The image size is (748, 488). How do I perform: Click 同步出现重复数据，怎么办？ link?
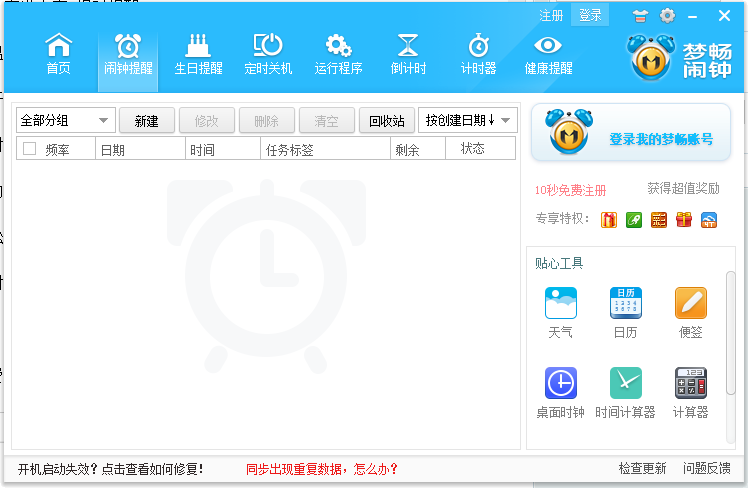(322, 469)
